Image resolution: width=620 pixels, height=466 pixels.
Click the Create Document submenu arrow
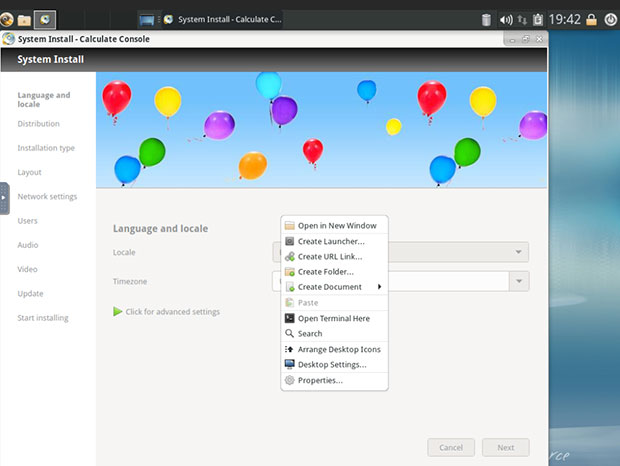click(x=379, y=287)
